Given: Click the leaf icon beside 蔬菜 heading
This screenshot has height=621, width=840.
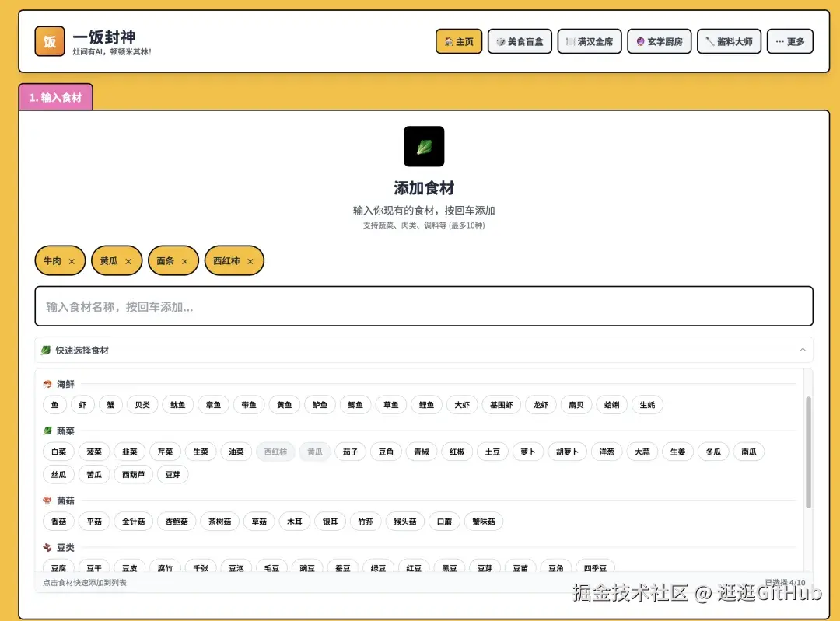Looking at the screenshot, I should click(47, 431).
